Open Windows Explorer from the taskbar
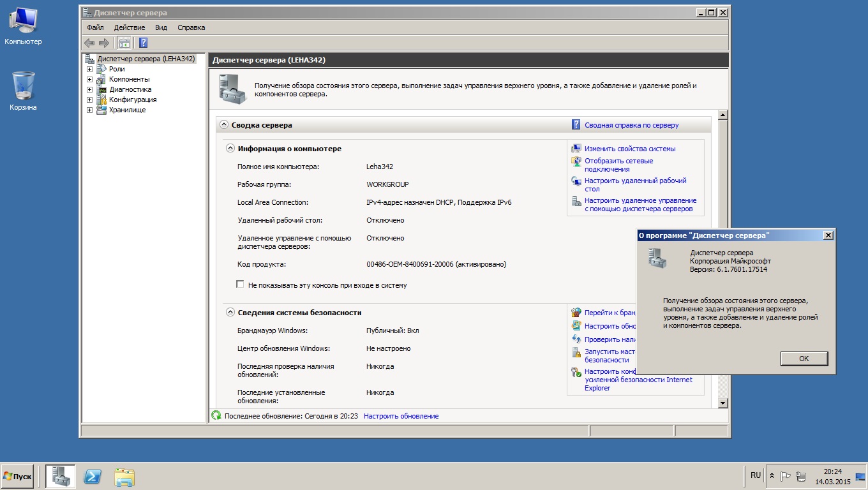 point(124,476)
